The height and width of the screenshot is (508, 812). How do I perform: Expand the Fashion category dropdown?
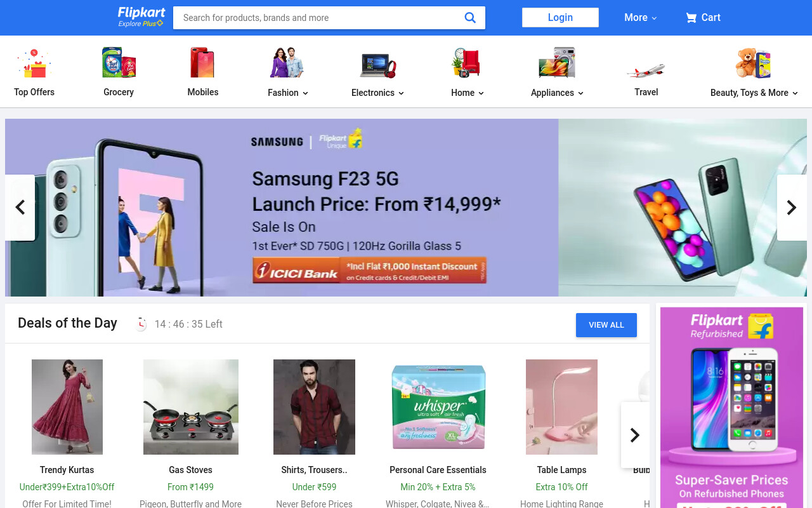(x=288, y=93)
